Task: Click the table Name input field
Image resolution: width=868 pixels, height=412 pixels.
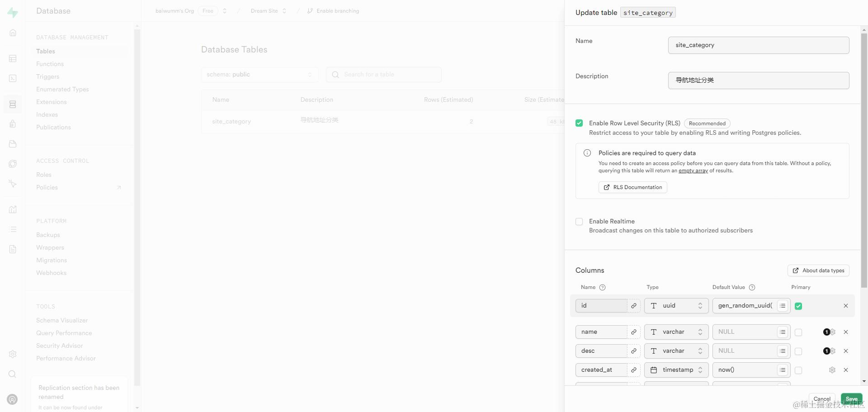Action: (759, 45)
